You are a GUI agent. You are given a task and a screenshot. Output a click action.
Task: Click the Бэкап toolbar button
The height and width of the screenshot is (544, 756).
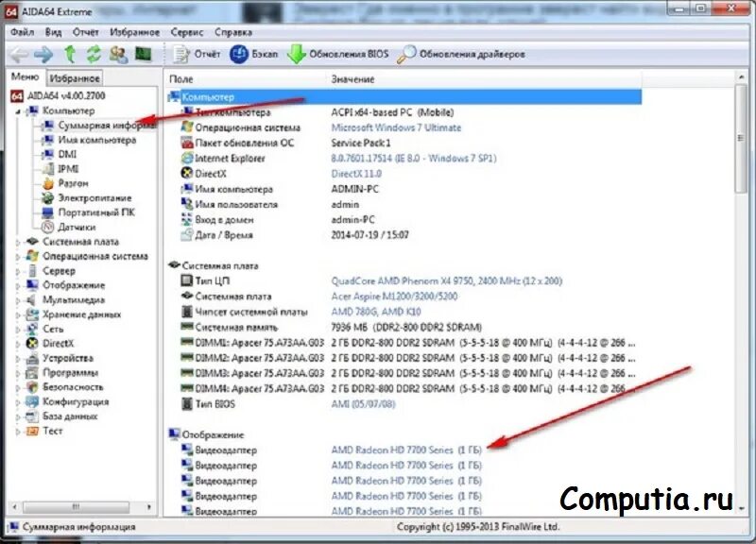(254, 55)
